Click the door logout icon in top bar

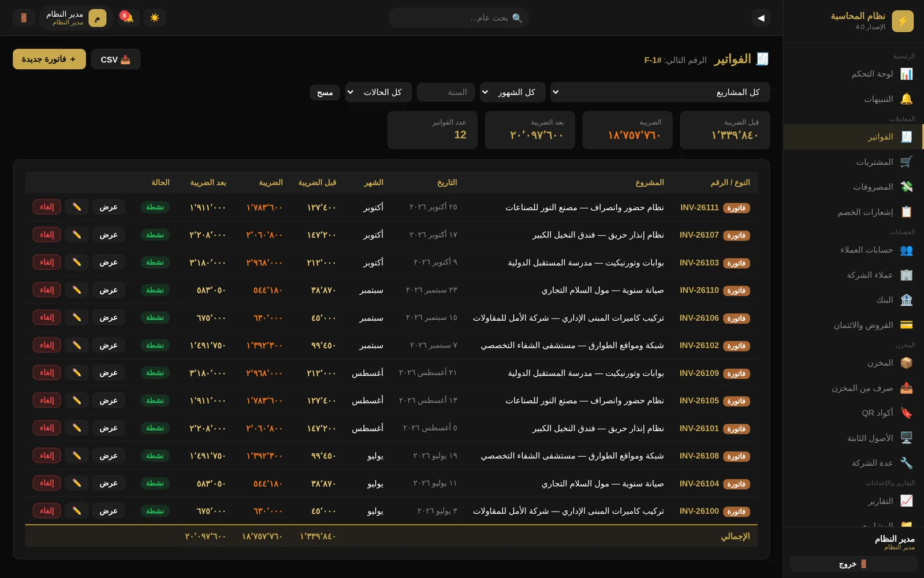click(x=24, y=17)
